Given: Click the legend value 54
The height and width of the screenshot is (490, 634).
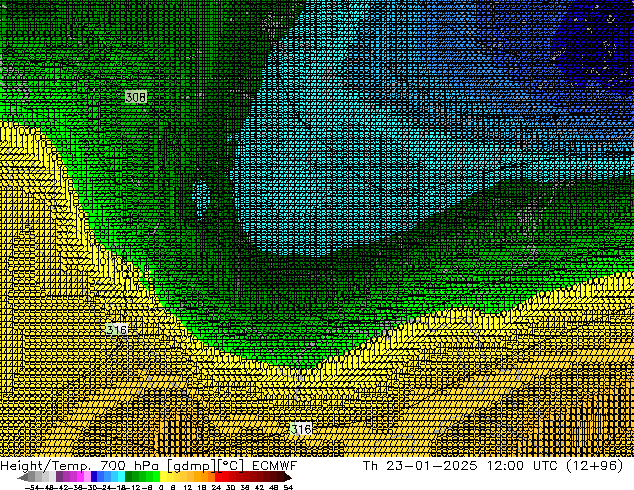Looking at the screenshot, I should click(288, 488).
